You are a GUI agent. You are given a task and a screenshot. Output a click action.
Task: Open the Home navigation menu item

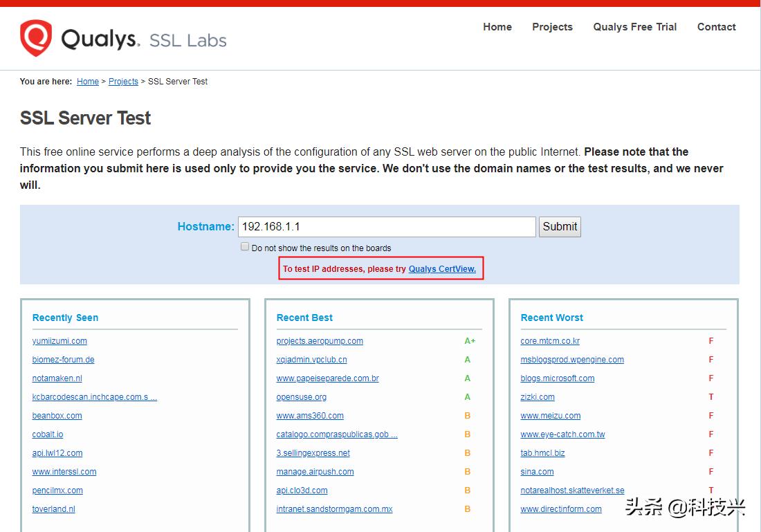497,27
